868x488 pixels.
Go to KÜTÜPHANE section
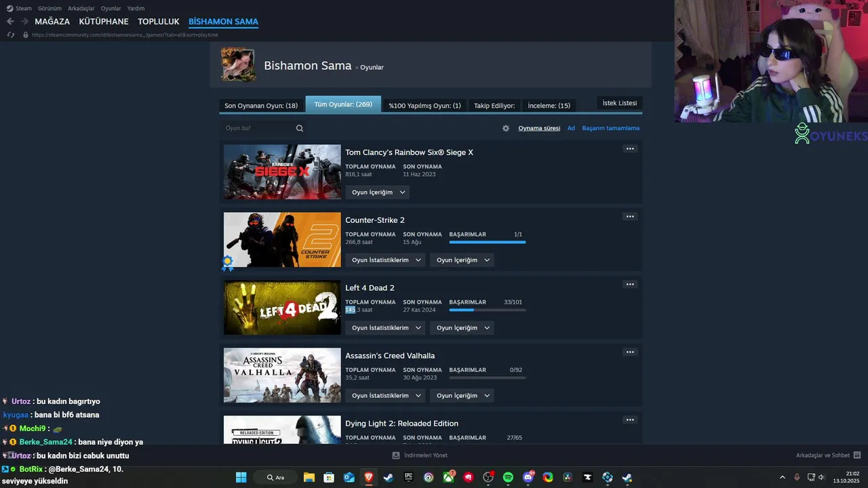pos(104,22)
